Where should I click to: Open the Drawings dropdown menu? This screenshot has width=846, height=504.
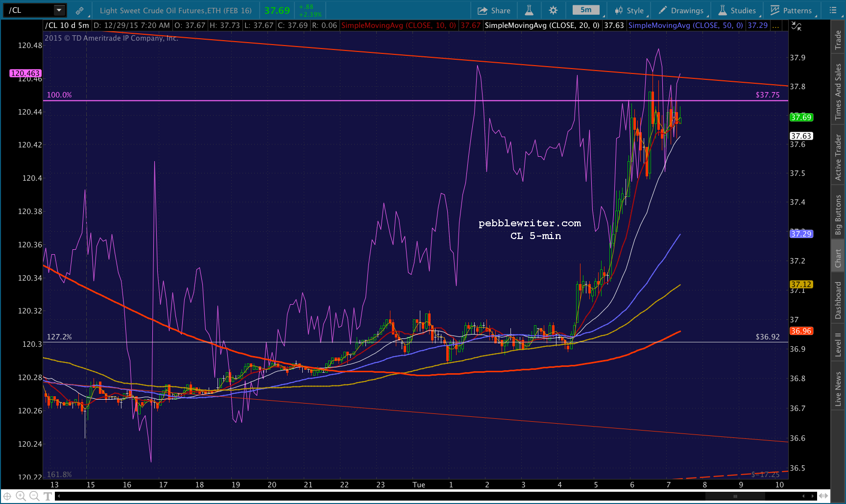tap(681, 10)
